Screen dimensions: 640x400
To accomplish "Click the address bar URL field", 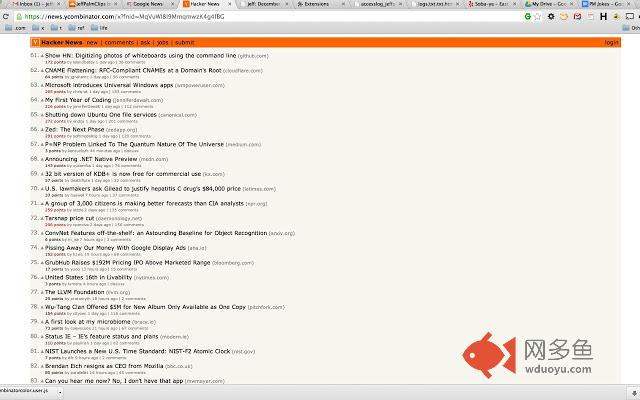I will (x=269, y=17).
